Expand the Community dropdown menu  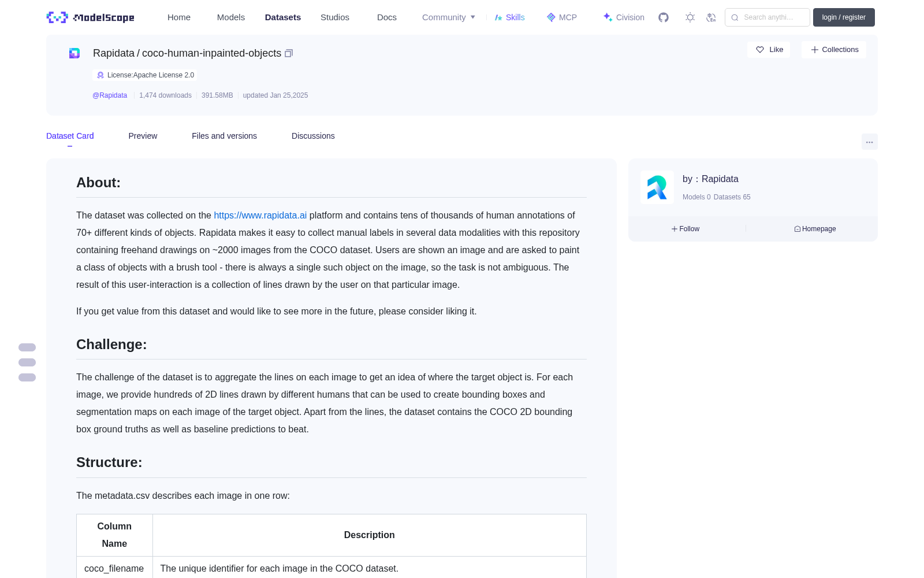pos(449,17)
